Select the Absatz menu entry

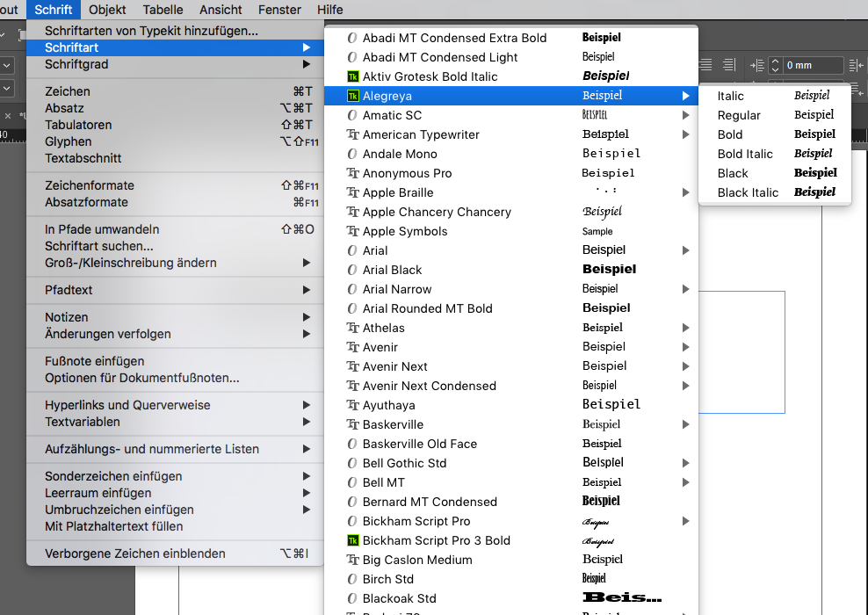coord(175,108)
